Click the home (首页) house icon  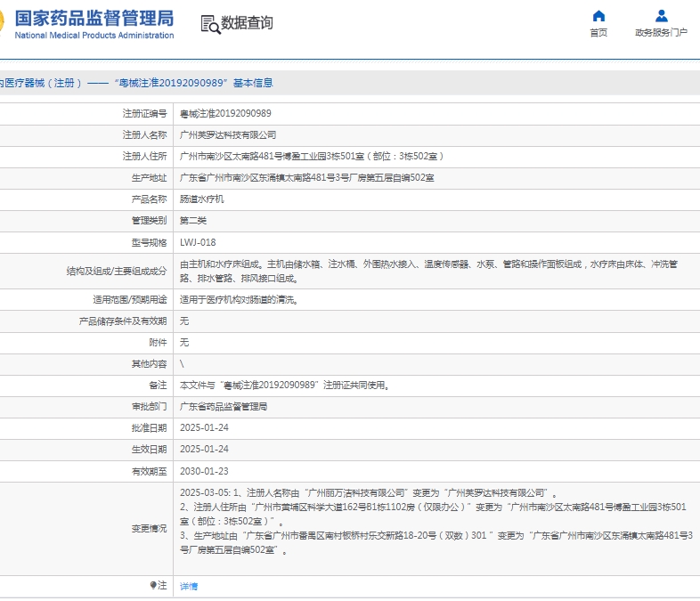coord(598,16)
